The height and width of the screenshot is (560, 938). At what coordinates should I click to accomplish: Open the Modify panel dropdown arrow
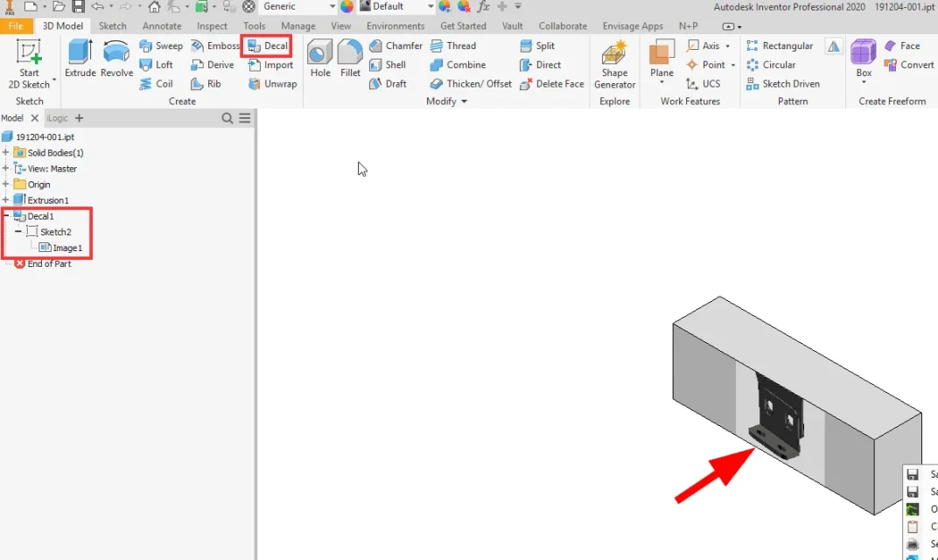click(x=465, y=101)
